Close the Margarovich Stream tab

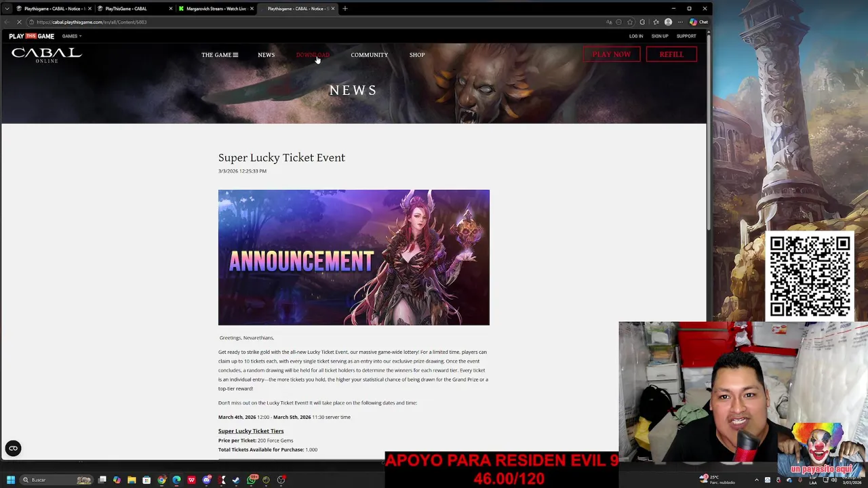[252, 9]
